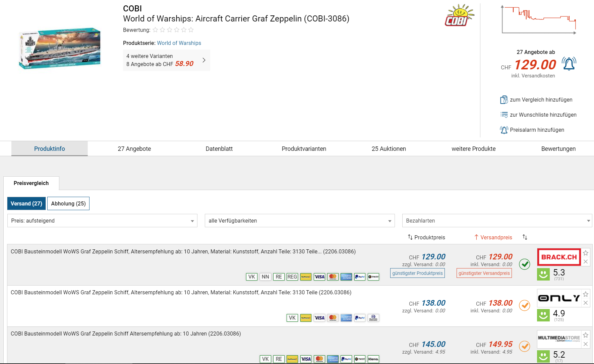Viewport: 594px width, 364px height.
Task: Expand the 'alle Verfügbarkeiten' dropdown
Action: (299, 221)
